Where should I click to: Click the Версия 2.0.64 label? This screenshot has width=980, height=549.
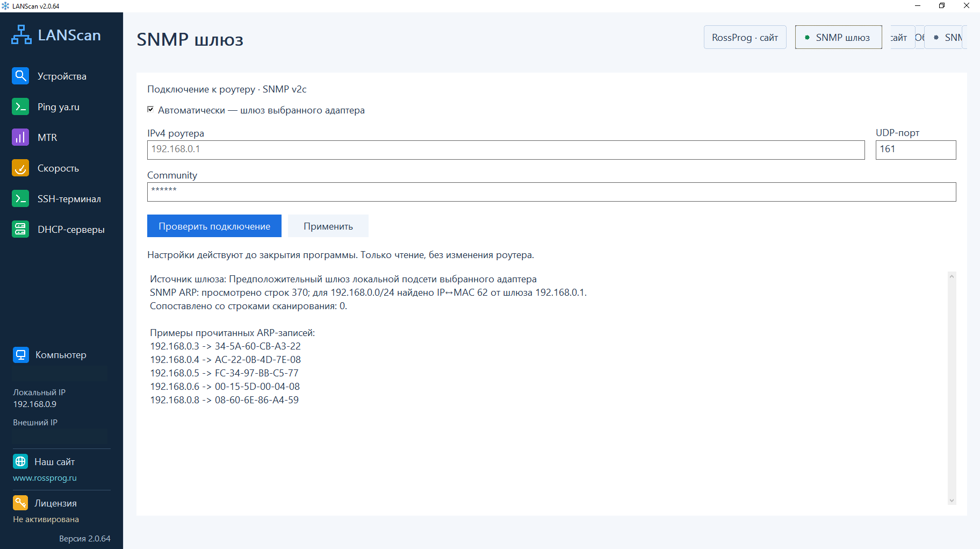[85, 538]
